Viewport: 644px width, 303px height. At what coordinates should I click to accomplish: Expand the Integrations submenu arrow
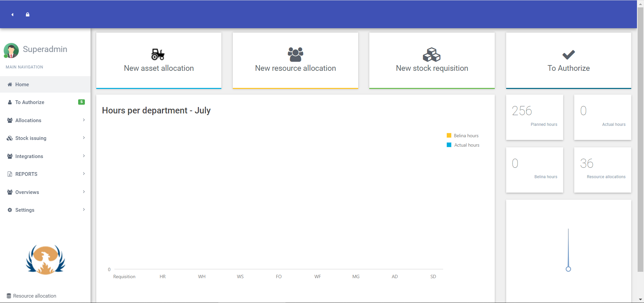84,156
